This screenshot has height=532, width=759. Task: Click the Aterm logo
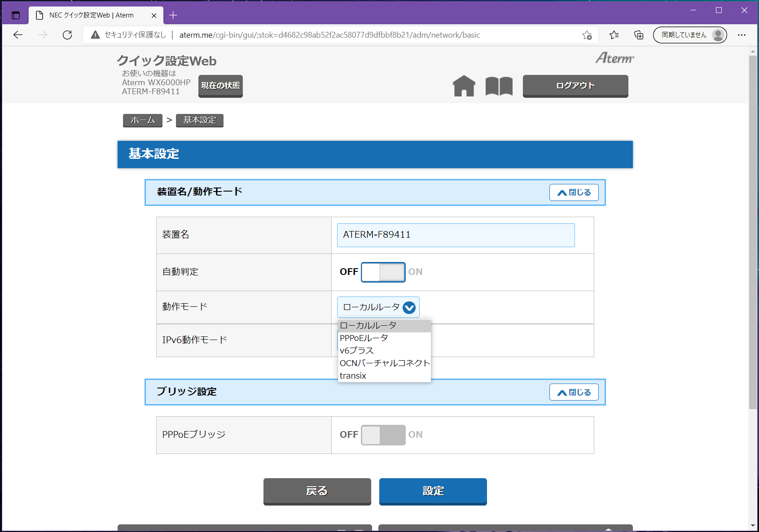615,58
